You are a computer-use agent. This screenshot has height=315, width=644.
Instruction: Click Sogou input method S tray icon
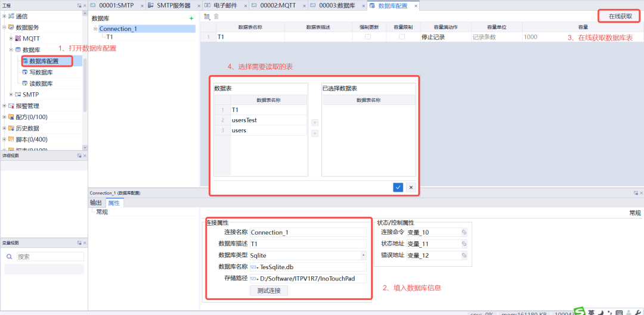click(x=580, y=311)
